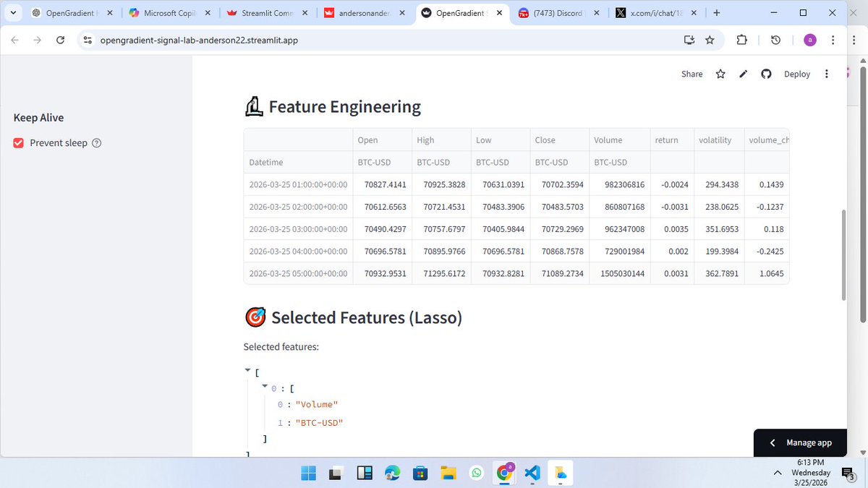
Task: Open the Chrome history clock icon
Action: click(775, 40)
